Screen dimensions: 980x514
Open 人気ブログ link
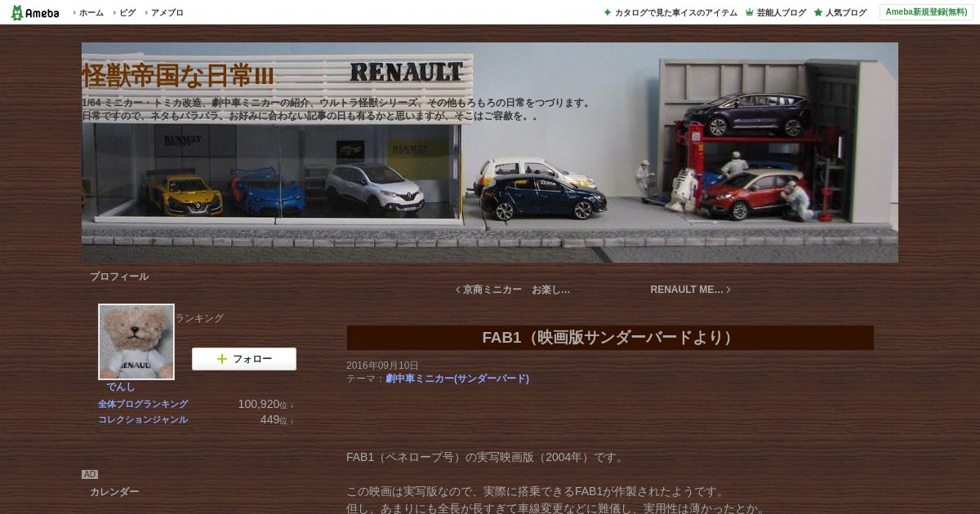[845, 12]
